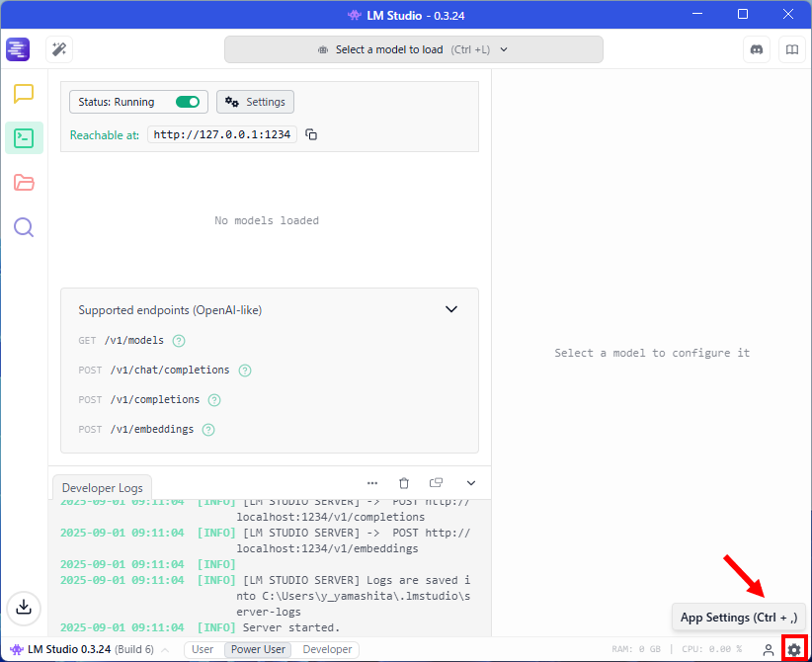Click the CPU: 0.00 % status text
Image resolution: width=812 pixels, height=662 pixels.
point(712,649)
